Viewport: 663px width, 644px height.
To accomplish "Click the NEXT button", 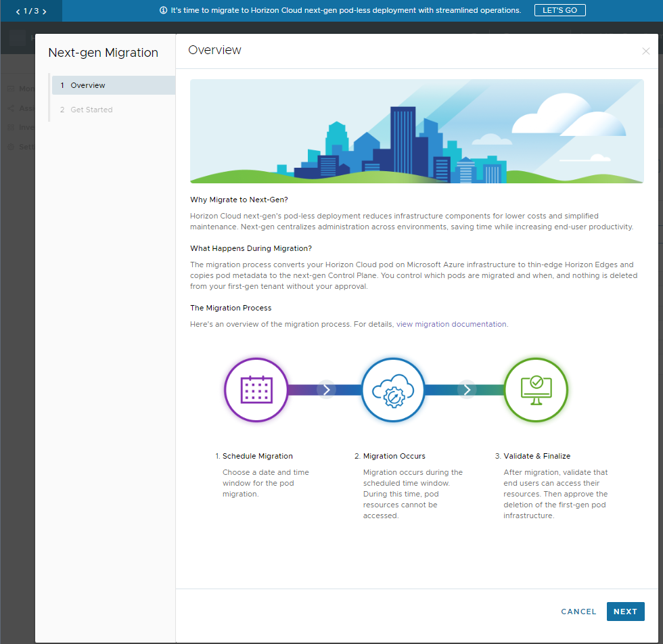I will (625, 612).
